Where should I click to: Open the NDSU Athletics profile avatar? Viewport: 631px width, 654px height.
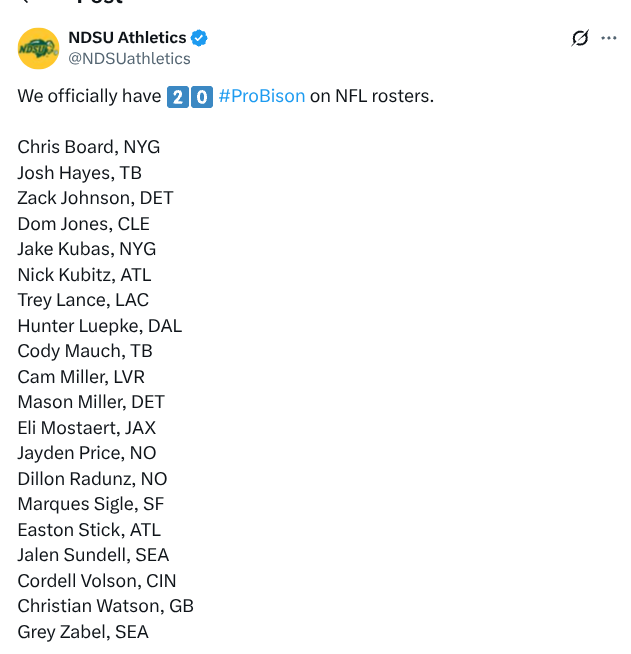point(38,48)
